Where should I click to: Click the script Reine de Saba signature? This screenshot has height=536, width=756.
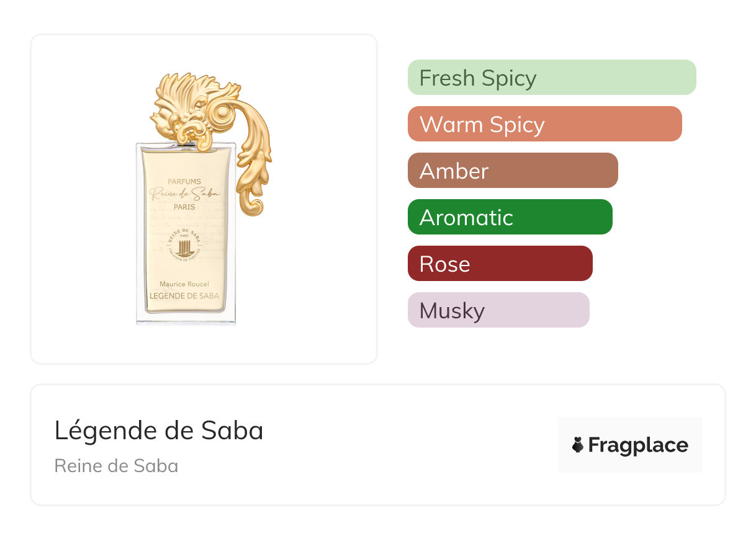pyautogui.click(x=184, y=194)
